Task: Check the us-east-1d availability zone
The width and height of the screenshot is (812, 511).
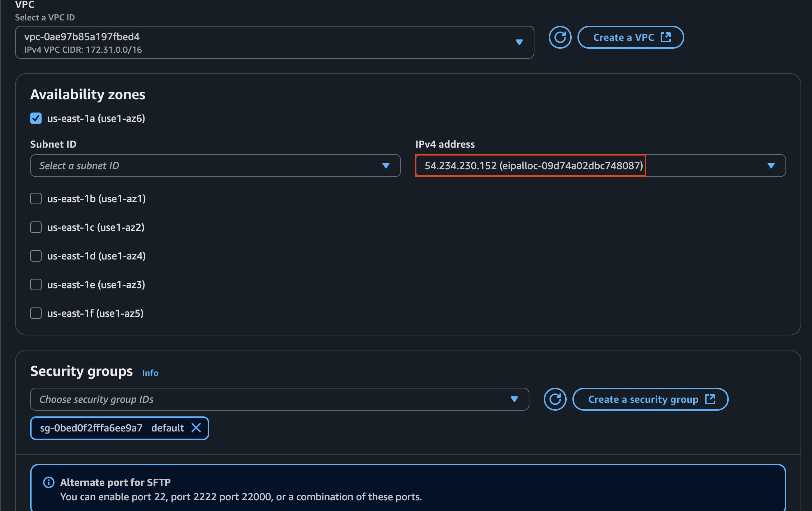Action: pyautogui.click(x=36, y=256)
